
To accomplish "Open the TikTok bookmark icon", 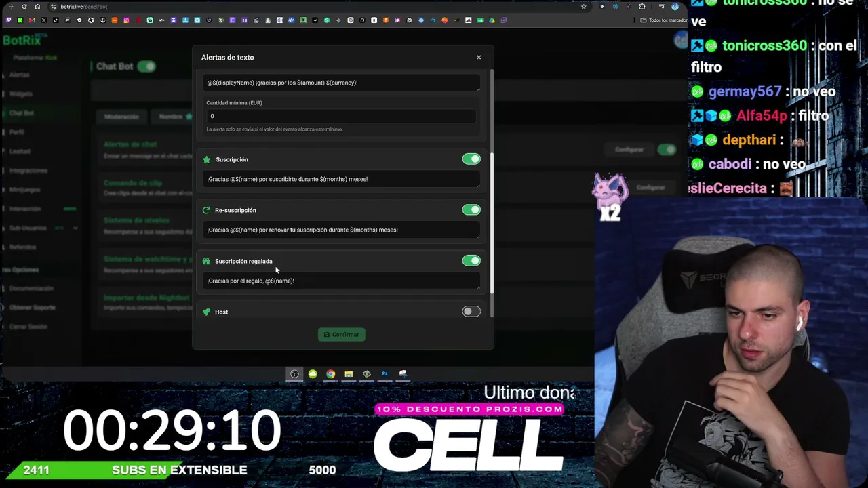I will 56,20.
